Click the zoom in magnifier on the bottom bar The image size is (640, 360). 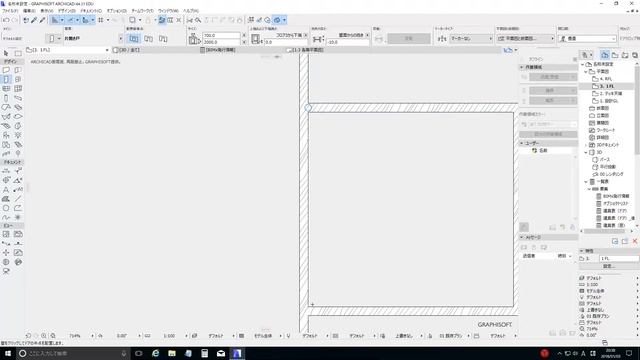tap(44, 336)
